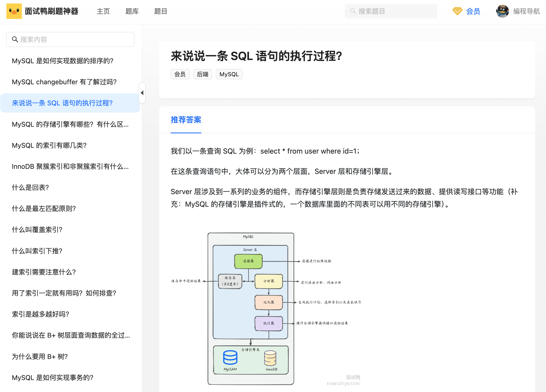
Task: Select the 推荐答案 tab
Action: tap(186, 120)
